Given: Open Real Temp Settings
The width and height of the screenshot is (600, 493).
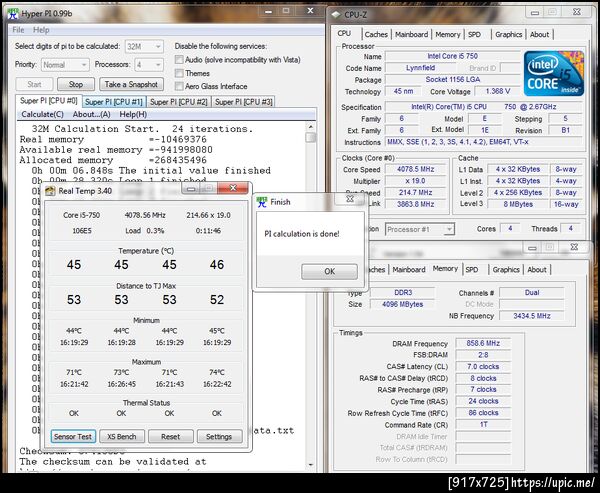Looking at the screenshot, I should pyautogui.click(x=219, y=436).
